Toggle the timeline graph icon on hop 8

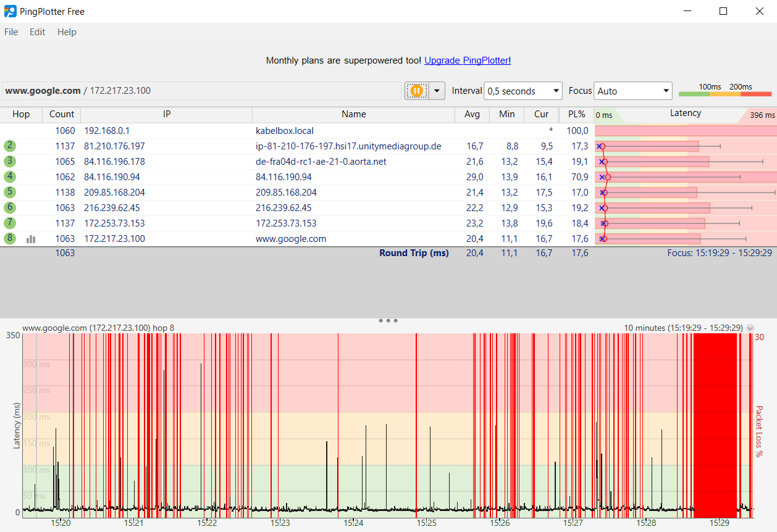click(x=31, y=239)
